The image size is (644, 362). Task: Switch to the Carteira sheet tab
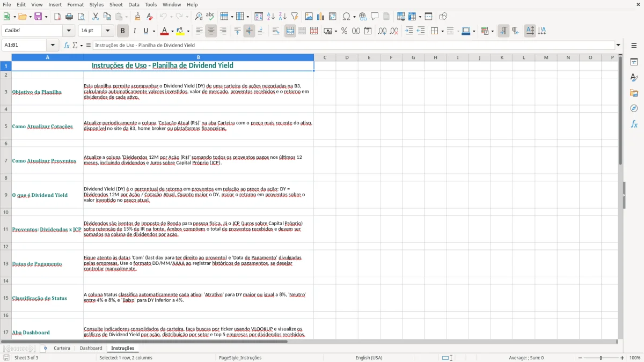62,348
